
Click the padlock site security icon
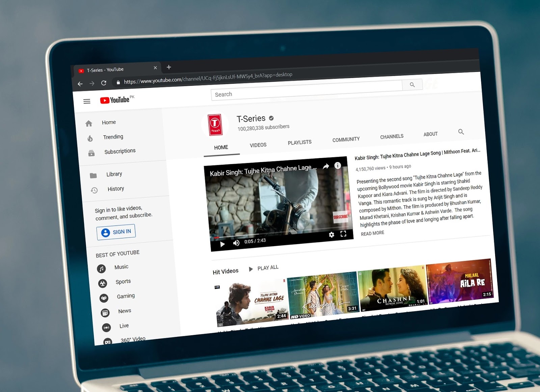118,82
